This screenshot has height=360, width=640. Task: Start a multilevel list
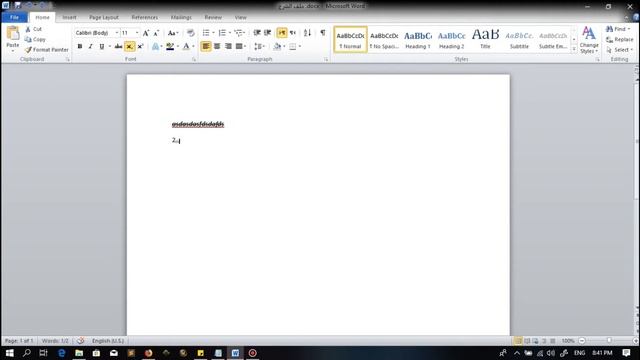tap(239, 33)
